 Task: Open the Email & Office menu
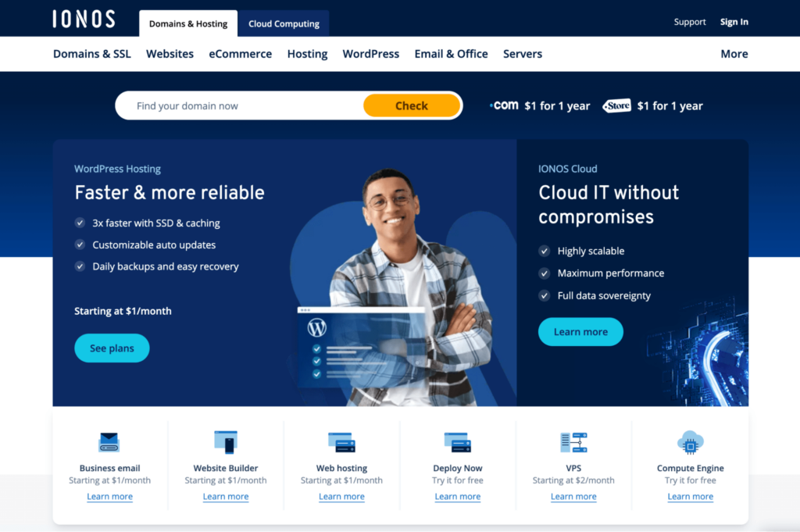pos(451,54)
